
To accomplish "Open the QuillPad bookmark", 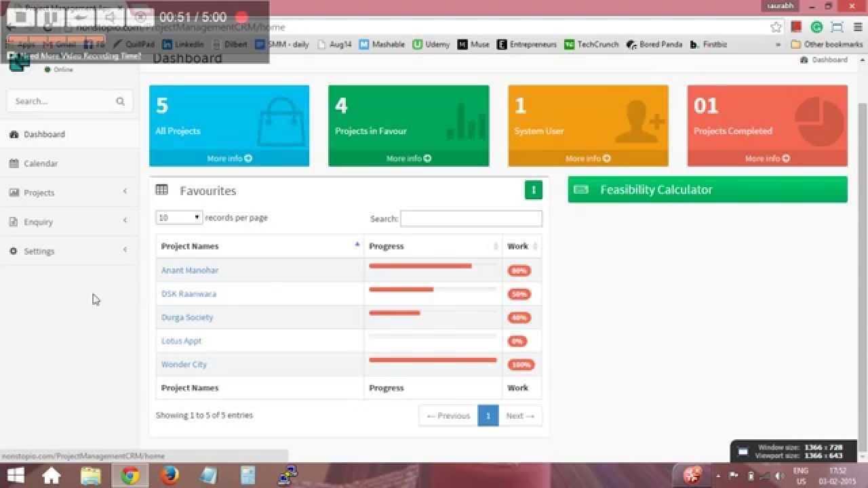I will pyautogui.click(x=134, y=45).
